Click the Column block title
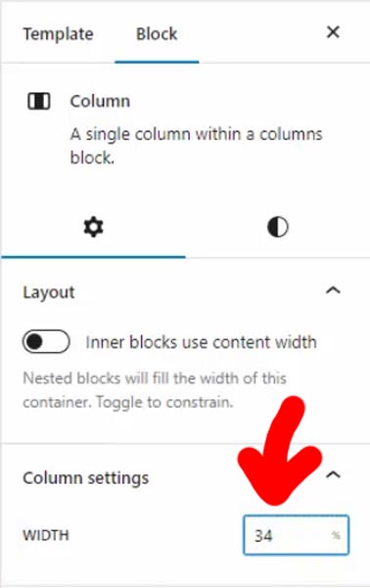 (x=100, y=101)
